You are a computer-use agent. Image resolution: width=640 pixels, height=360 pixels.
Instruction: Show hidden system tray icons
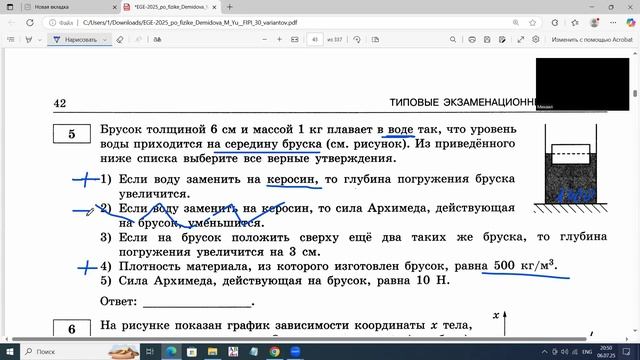click(x=544, y=351)
